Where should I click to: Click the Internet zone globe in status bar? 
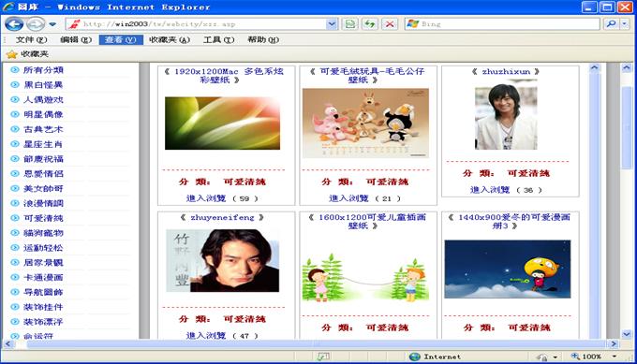pos(415,357)
